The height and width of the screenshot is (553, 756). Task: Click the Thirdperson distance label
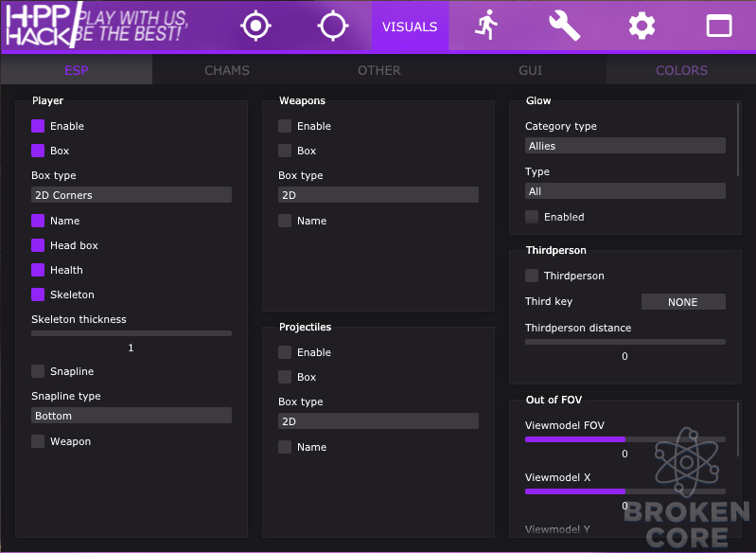coord(577,328)
